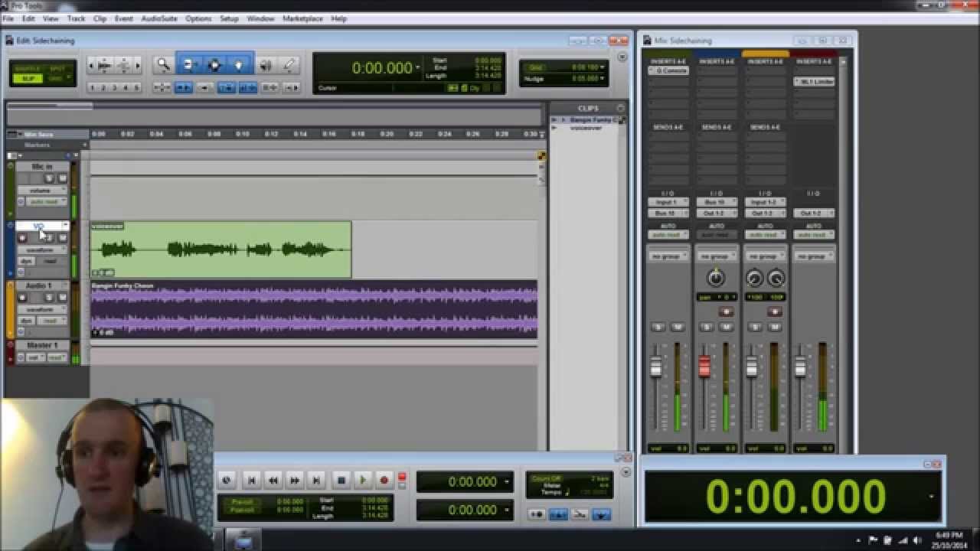Solo the first mixer channel
This screenshot has width=980, height=551.
point(658,328)
